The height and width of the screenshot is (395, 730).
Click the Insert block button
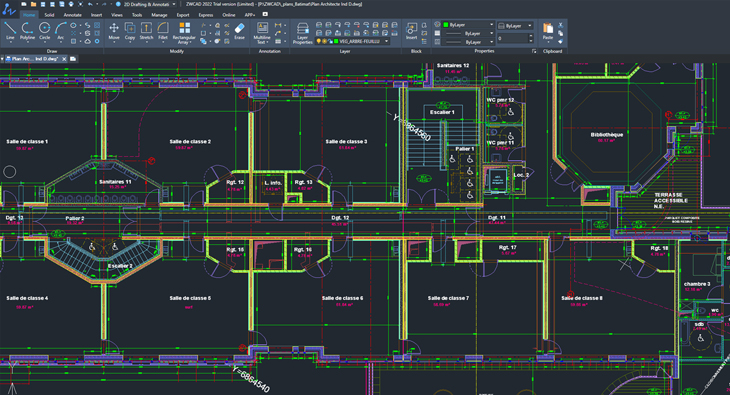[411, 31]
